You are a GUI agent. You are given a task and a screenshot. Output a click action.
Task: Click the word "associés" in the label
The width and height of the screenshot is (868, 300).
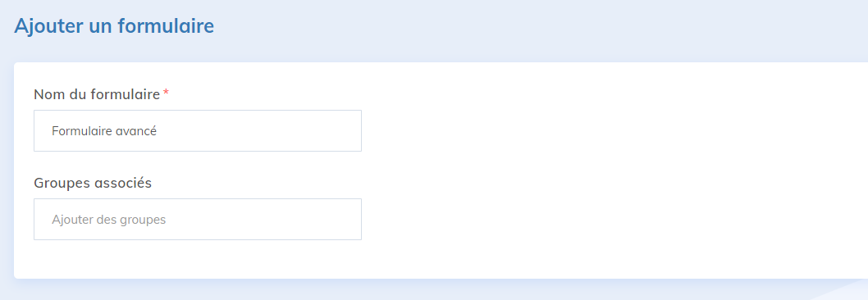pyautogui.click(x=121, y=184)
